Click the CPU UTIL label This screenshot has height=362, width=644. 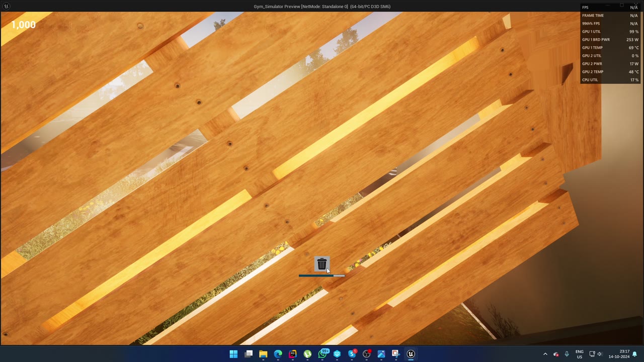pyautogui.click(x=590, y=80)
